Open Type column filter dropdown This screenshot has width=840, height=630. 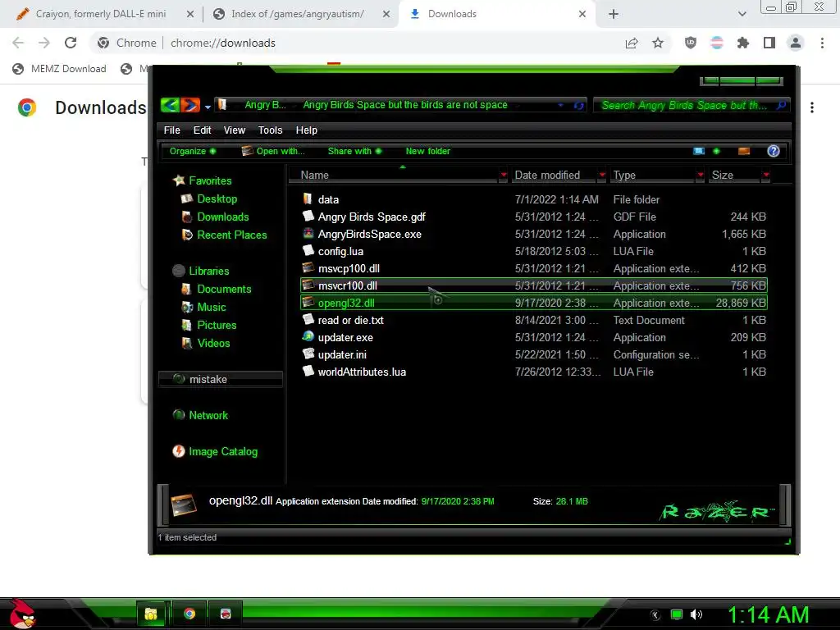click(x=701, y=176)
